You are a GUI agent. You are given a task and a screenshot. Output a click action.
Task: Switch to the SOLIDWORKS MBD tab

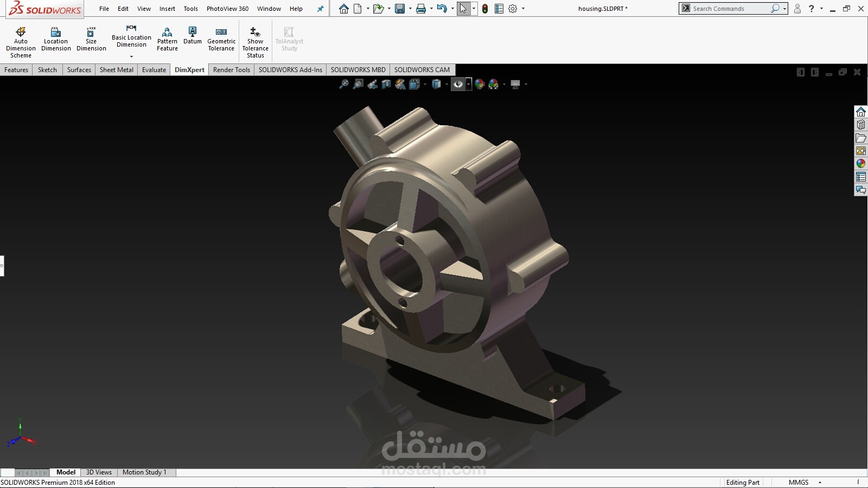358,70
